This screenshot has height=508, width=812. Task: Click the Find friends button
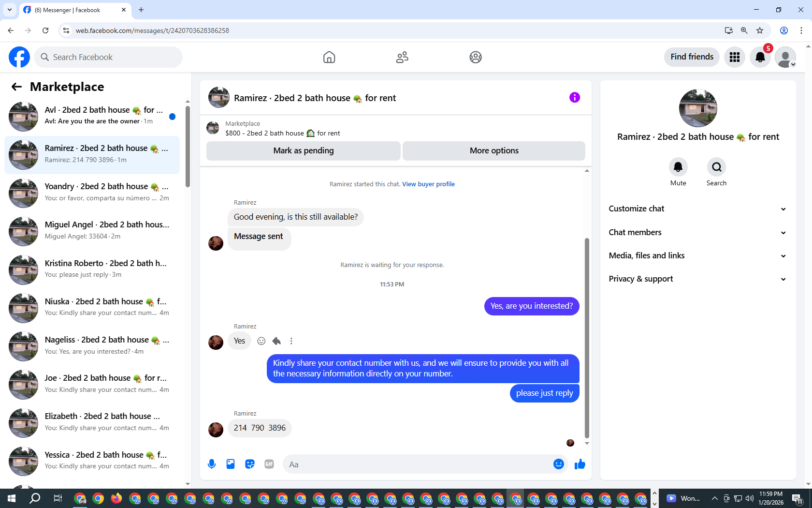click(x=692, y=57)
